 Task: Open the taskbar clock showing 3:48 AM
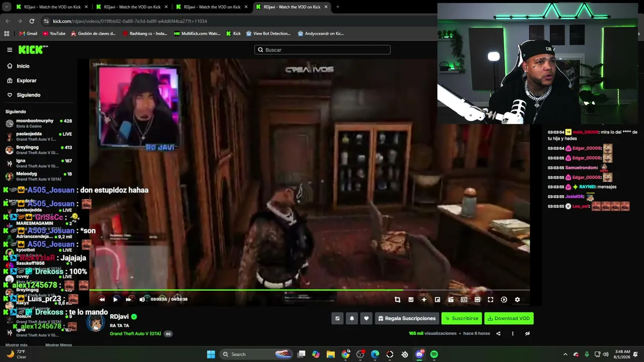(x=622, y=354)
